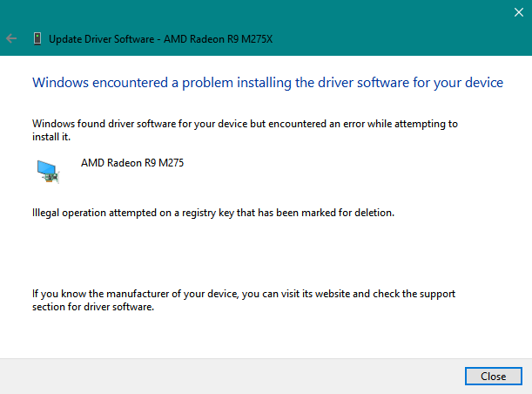Dismiss the dialog with the X icon

coord(518,12)
